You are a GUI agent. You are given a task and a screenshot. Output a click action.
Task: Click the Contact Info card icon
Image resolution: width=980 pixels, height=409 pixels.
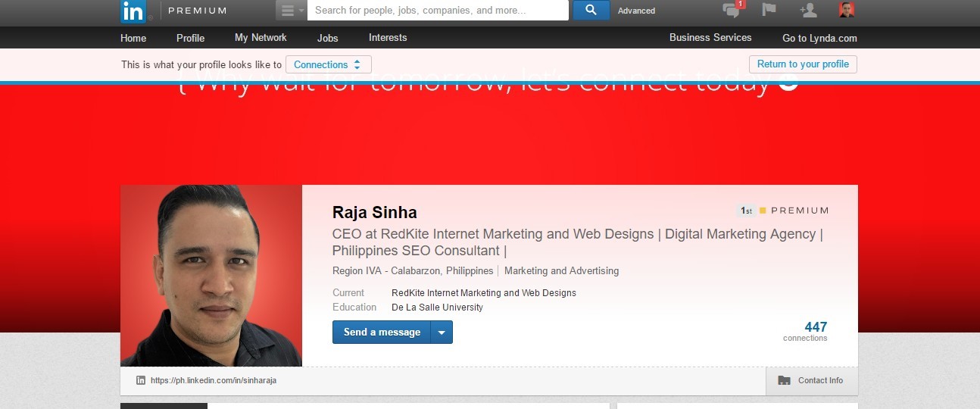click(x=784, y=380)
